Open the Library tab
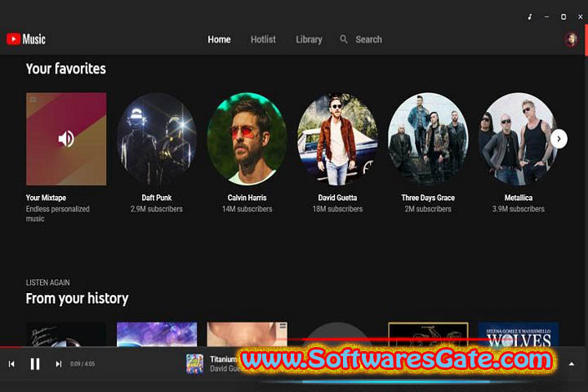Viewport: 588px width, 392px height. [309, 39]
